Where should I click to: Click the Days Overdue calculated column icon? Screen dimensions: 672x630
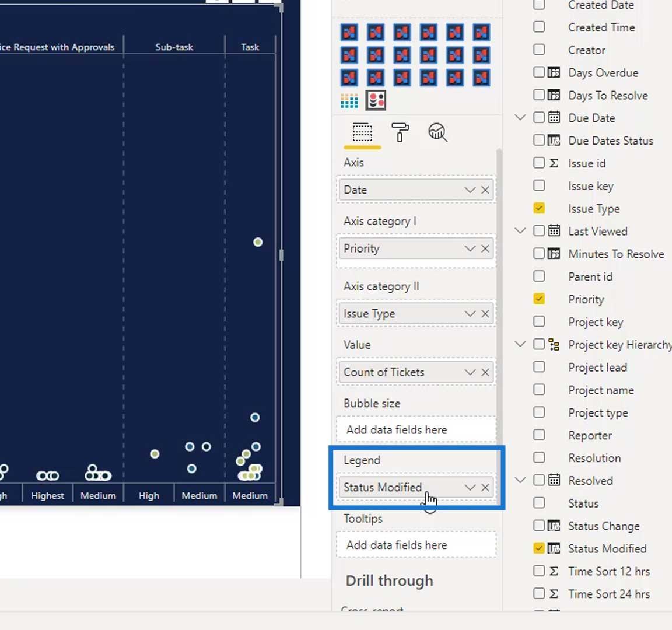[x=554, y=72]
